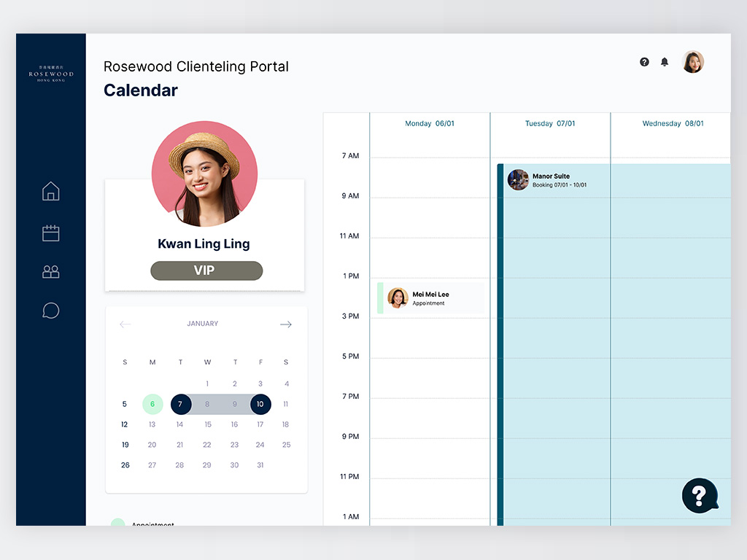This screenshot has width=747, height=560.
Task: Select January 10 in mini calendar
Action: pyautogui.click(x=260, y=404)
